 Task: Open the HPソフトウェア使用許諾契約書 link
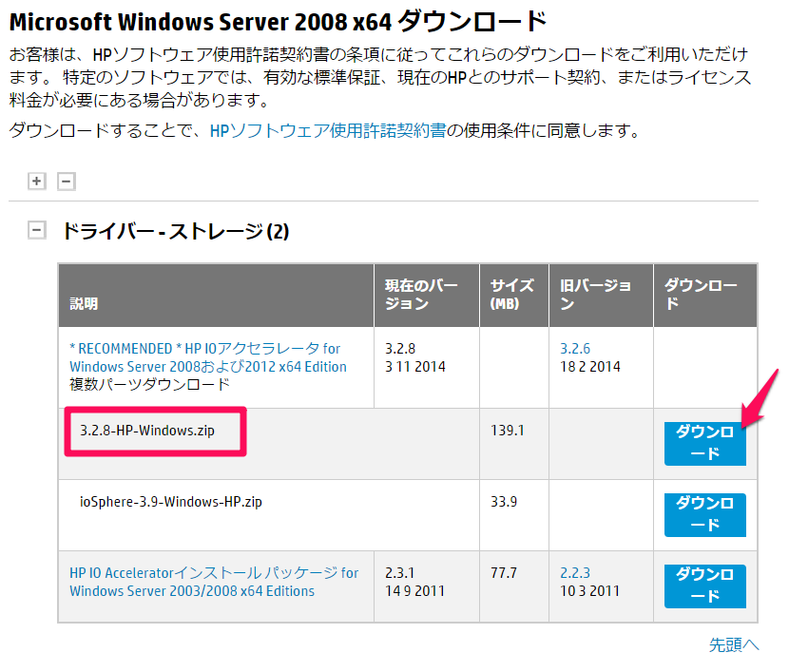coord(328,131)
